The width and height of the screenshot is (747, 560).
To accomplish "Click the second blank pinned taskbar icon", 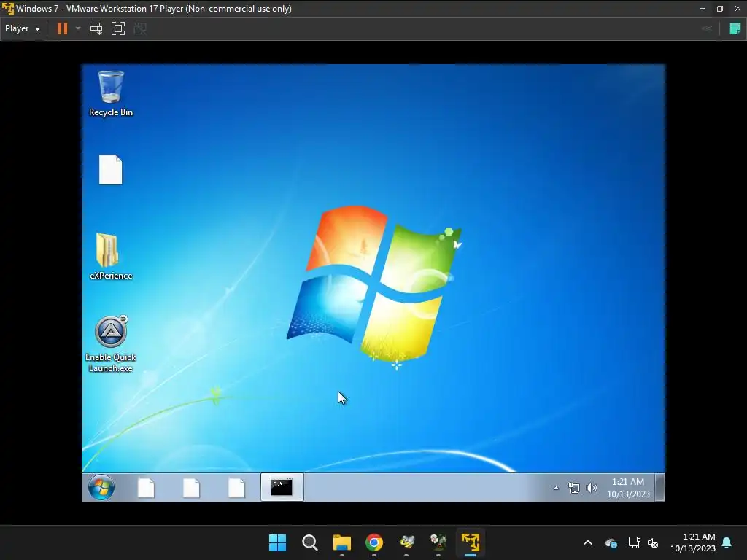I will click(x=191, y=488).
